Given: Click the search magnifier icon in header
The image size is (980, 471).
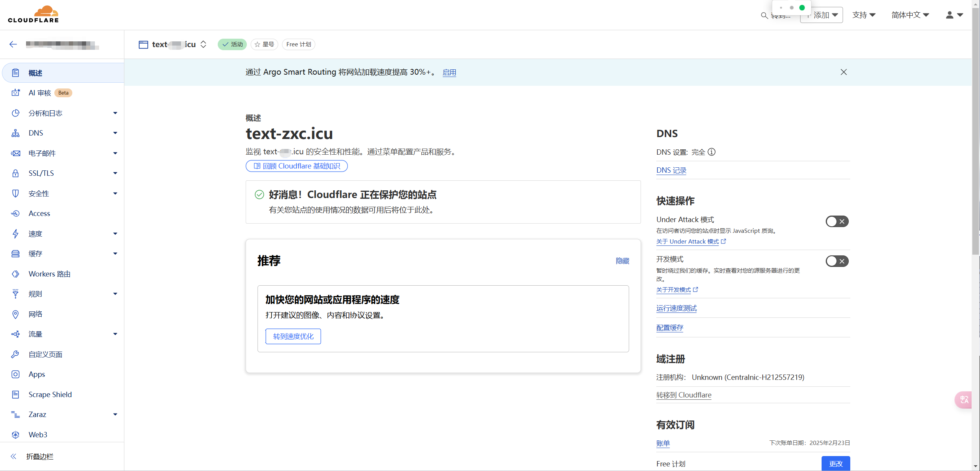Looking at the screenshot, I should click(764, 15).
